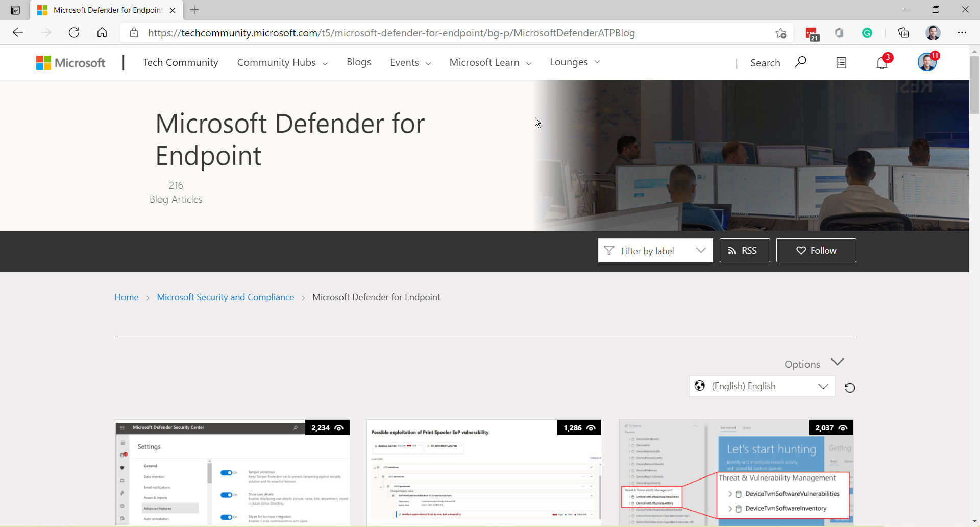Click Microsoft Defender for Endpoint breadcrumb text
The image size is (980, 527).
click(x=376, y=297)
